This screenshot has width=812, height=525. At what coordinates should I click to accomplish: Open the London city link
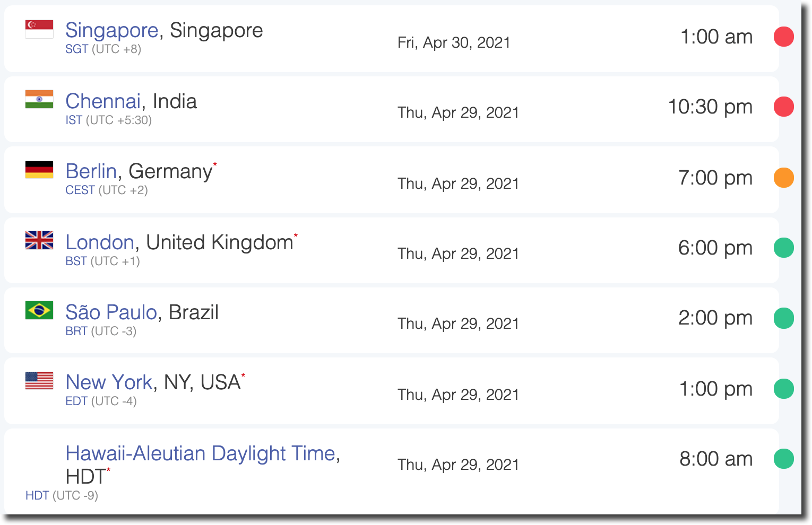(x=100, y=242)
